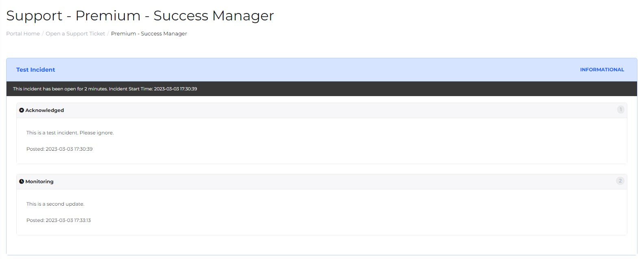
Task: Click the Acknowledged heading text
Action: [x=44, y=110]
